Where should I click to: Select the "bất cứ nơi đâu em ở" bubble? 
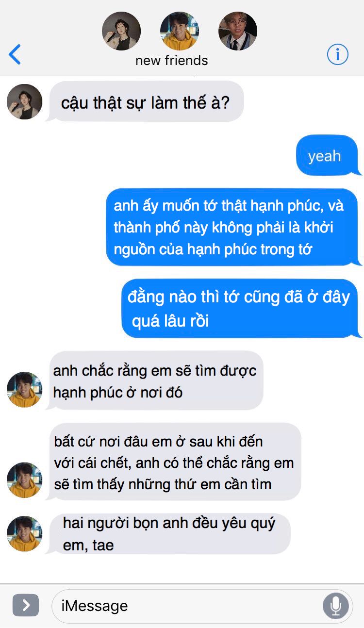[x=174, y=462]
